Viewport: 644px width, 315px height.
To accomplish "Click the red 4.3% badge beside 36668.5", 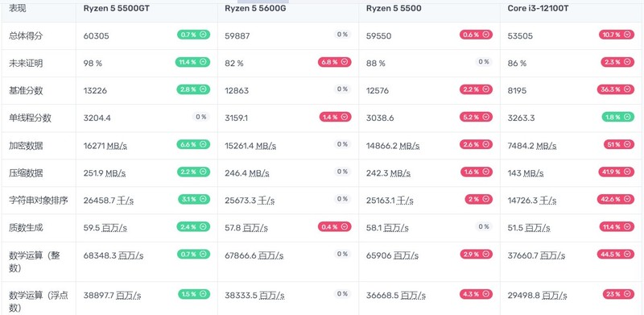I will click(476, 294).
